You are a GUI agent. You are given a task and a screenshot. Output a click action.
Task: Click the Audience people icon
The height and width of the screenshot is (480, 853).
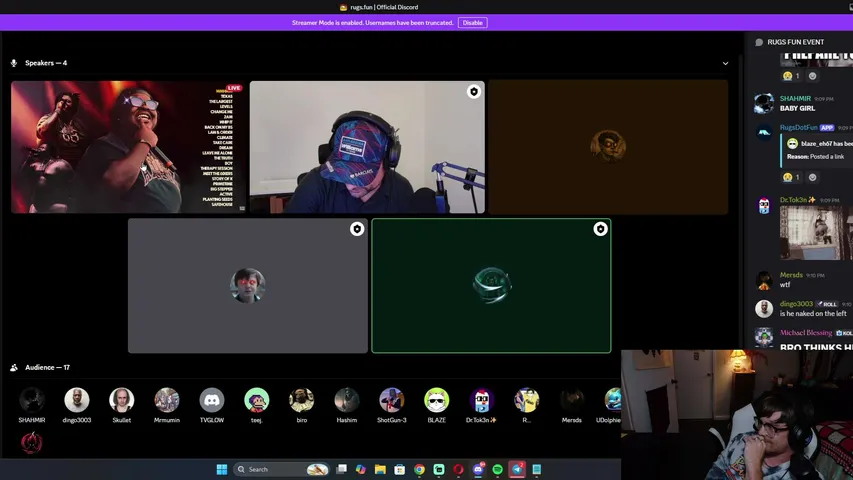14,367
